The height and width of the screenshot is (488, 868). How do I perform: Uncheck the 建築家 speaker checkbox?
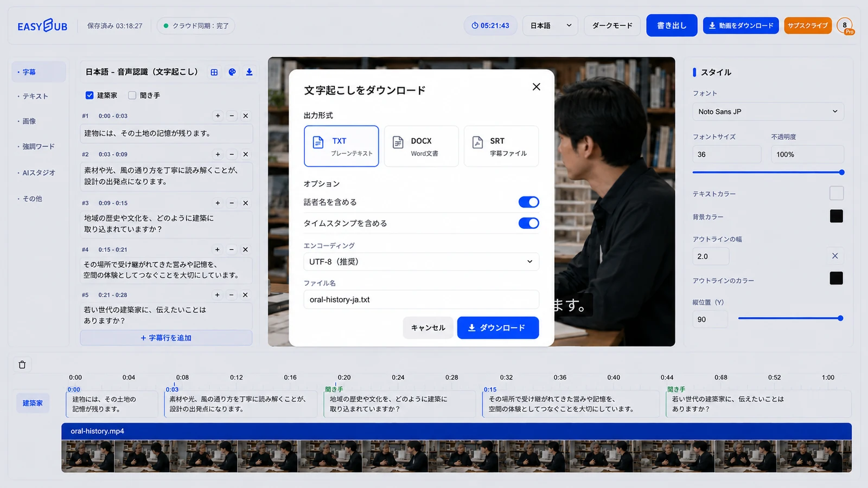point(90,95)
